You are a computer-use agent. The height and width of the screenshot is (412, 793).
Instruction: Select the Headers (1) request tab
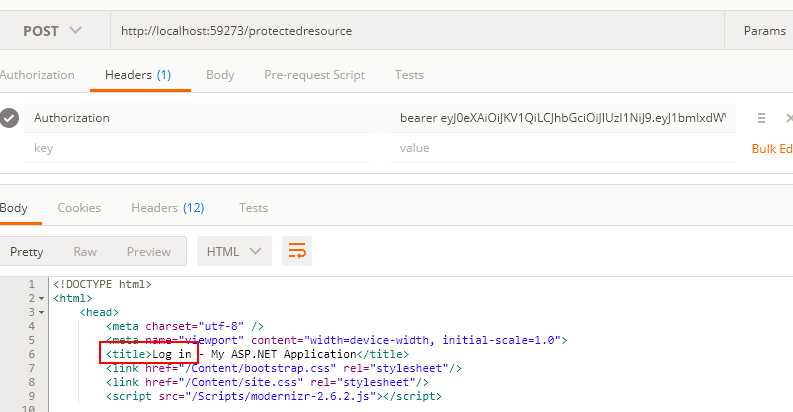[x=138, y=75]
